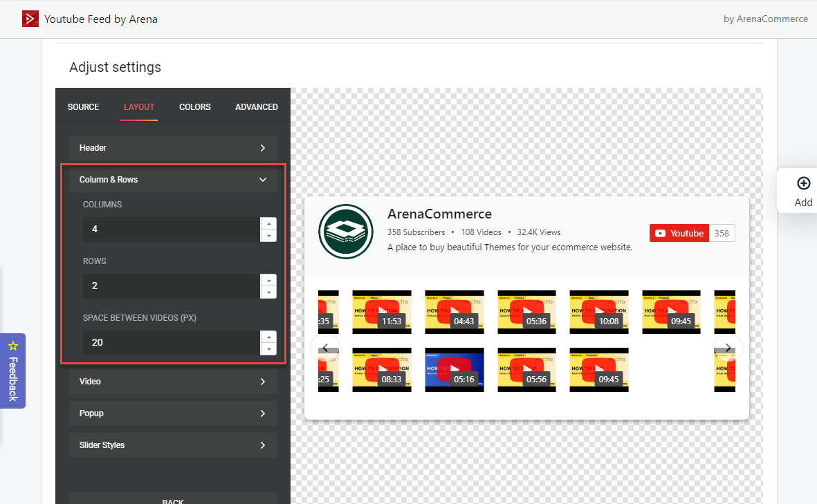Click the channel description about beautiful Themes

[510, 248]
